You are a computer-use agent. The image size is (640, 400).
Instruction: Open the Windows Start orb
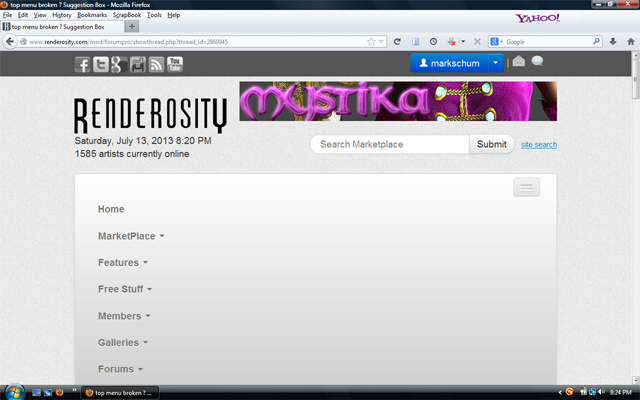[14, 392]
